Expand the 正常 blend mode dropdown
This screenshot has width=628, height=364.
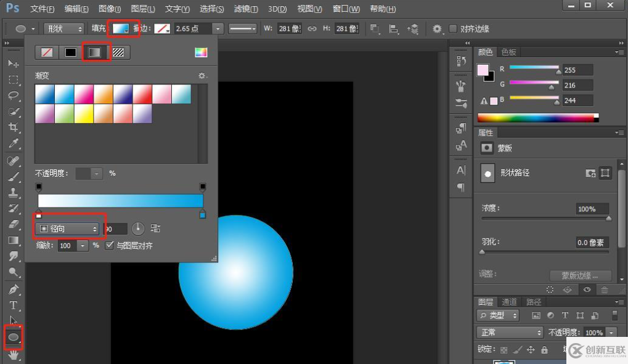(509, 333)
